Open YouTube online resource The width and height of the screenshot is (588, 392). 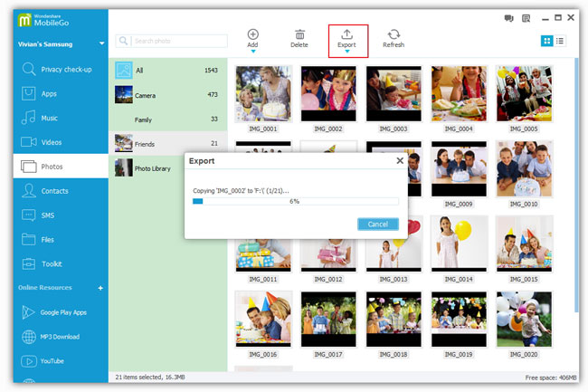[x=61, y=361]
